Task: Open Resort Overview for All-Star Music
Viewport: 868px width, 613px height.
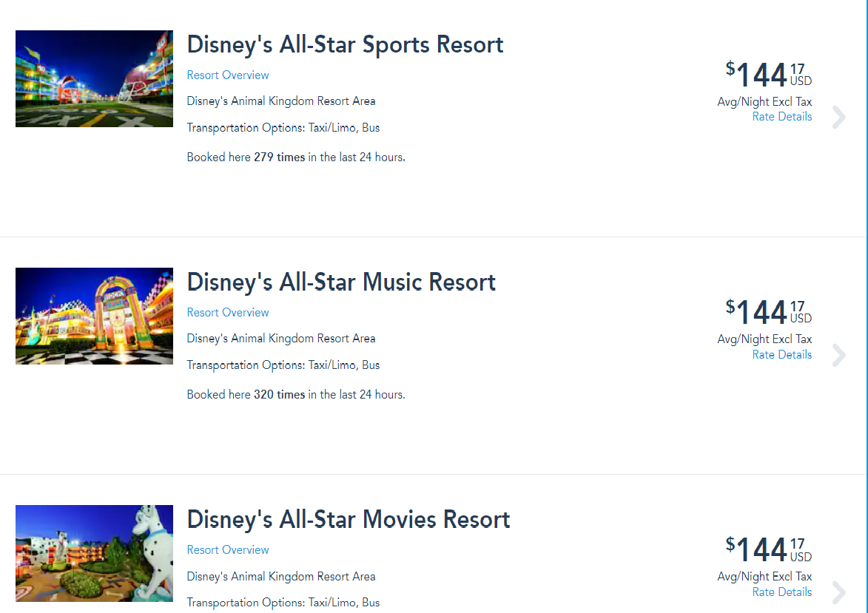Action: (x=227, y=313)
